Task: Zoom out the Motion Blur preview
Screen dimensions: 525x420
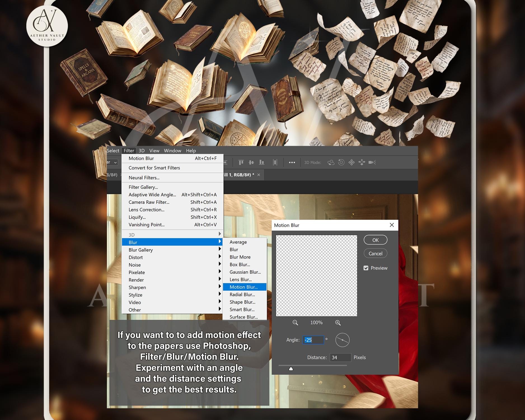Action: 295,323
